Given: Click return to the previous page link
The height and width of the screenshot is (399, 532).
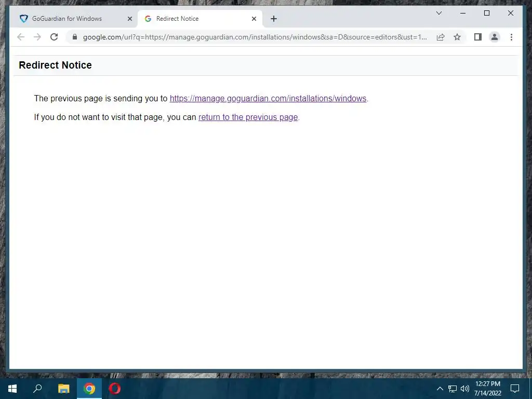Looking at the screenshot, I should point(248,117).
